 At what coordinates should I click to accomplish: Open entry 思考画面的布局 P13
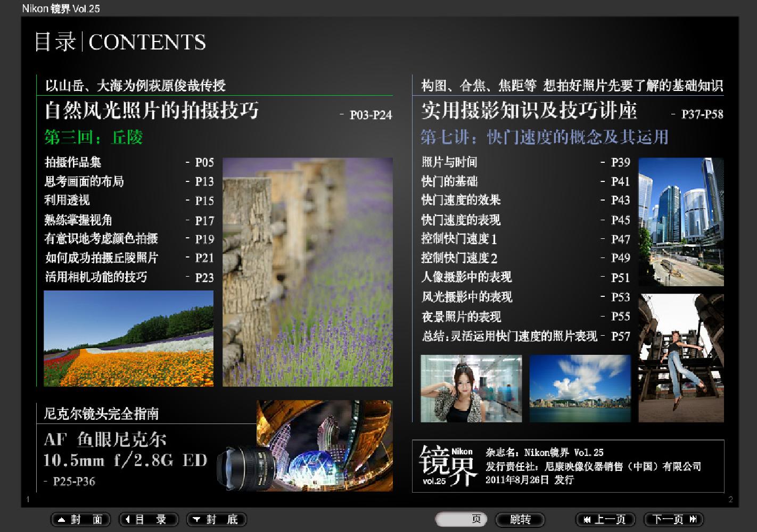click(129, 181)
